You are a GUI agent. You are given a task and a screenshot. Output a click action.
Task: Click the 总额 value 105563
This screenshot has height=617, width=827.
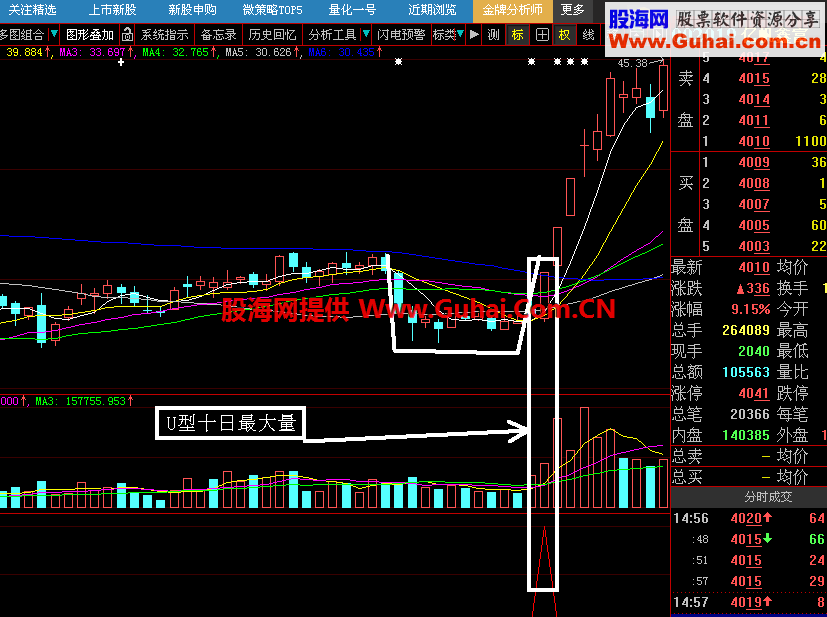pos(746,372)
